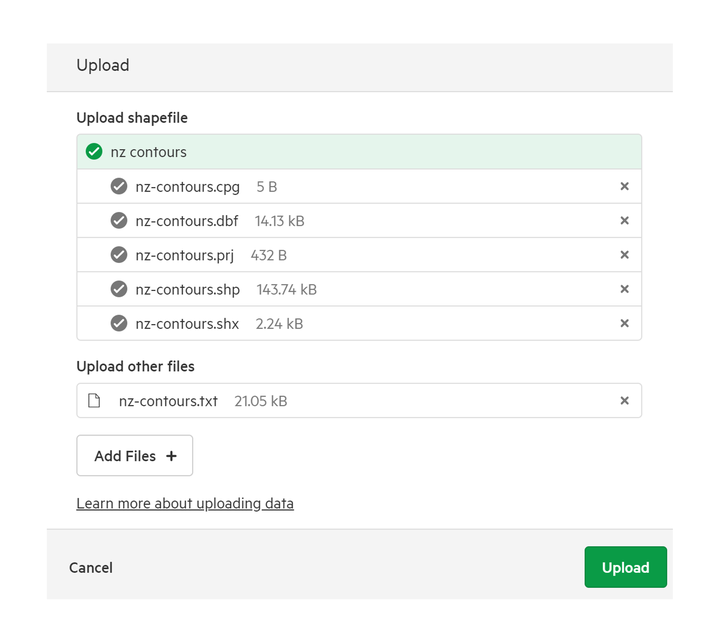
Task: Remove nz-contours.txt with its X icon
Action: pos(624,400)
